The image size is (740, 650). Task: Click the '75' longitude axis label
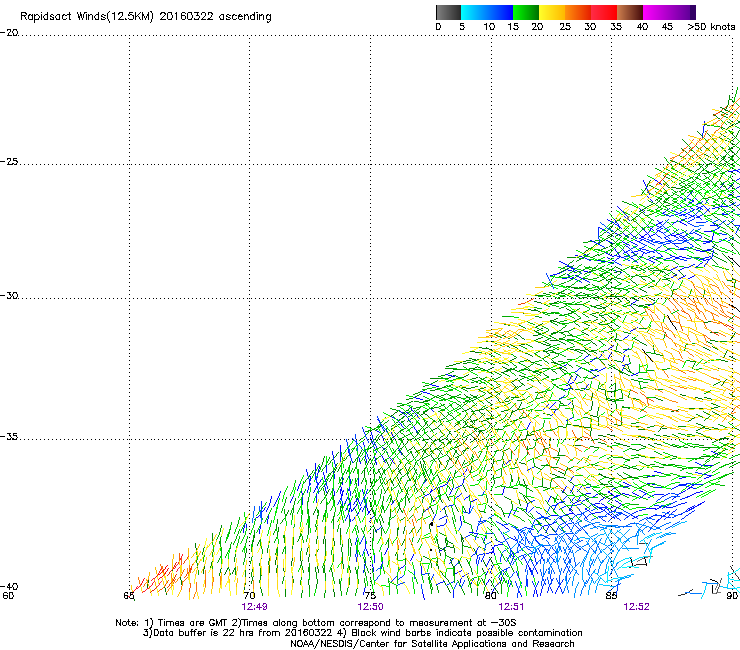point(370,596)
